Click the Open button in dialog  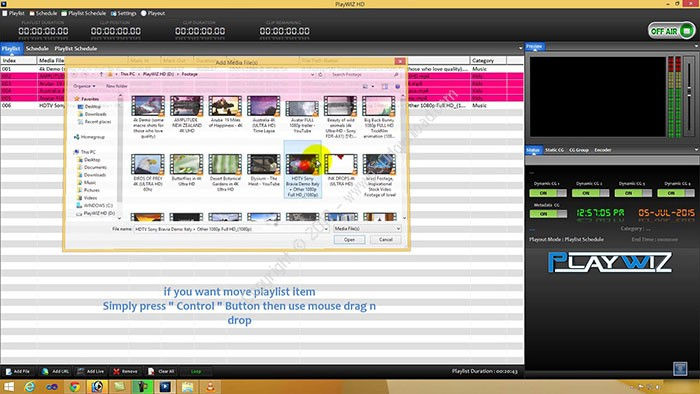point(349,240)
